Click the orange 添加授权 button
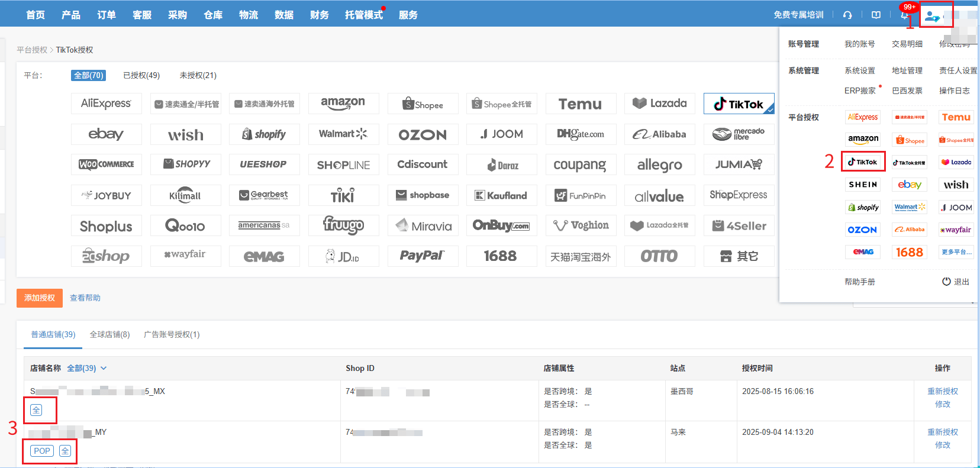980x468 pixels. pos(40,298)
